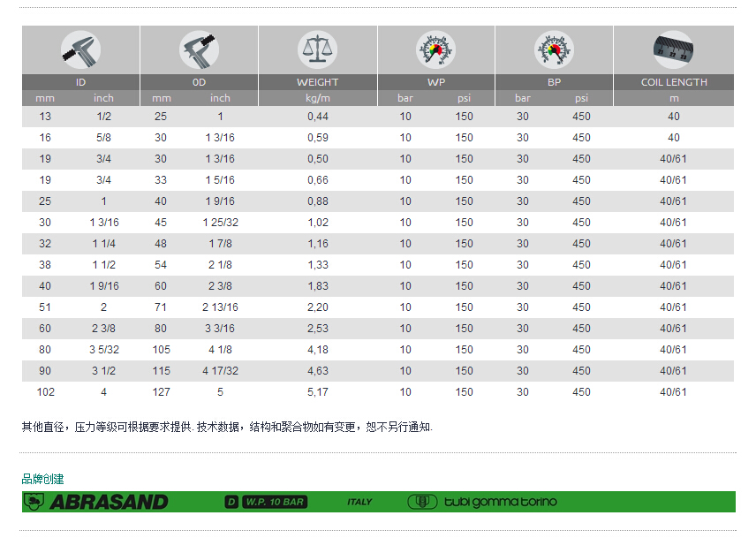Click the tubi gomma torino logo
This screenshot has width=756, height=538.
482,502
